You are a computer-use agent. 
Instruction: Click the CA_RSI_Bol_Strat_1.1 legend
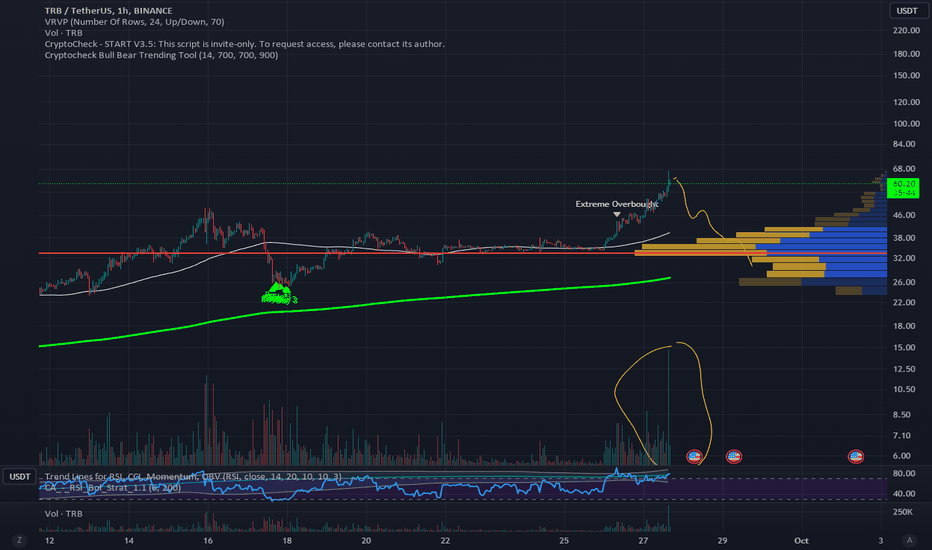tap(113, 488)
